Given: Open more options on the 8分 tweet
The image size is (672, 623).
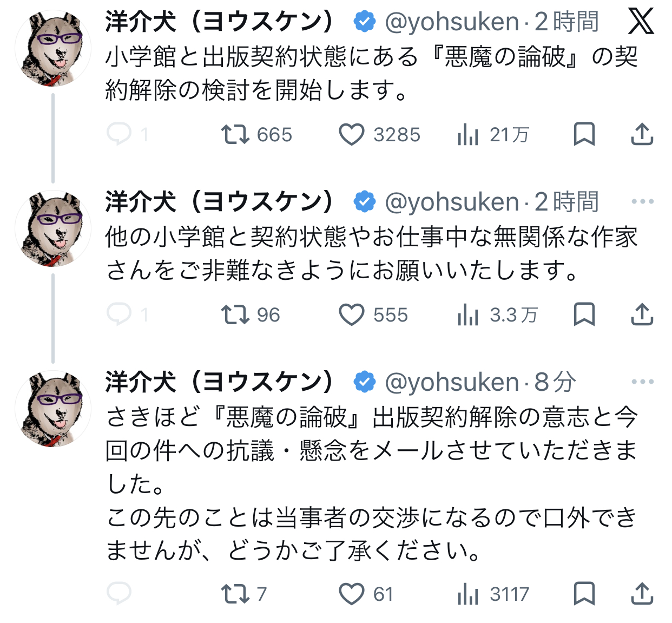Looking at the screenshot, I should pos(642,382).
